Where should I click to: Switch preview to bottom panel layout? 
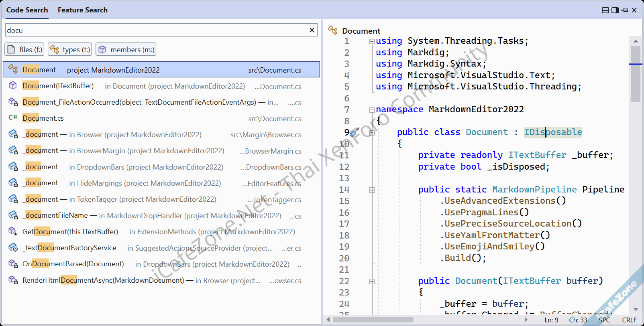coord(605,10)
